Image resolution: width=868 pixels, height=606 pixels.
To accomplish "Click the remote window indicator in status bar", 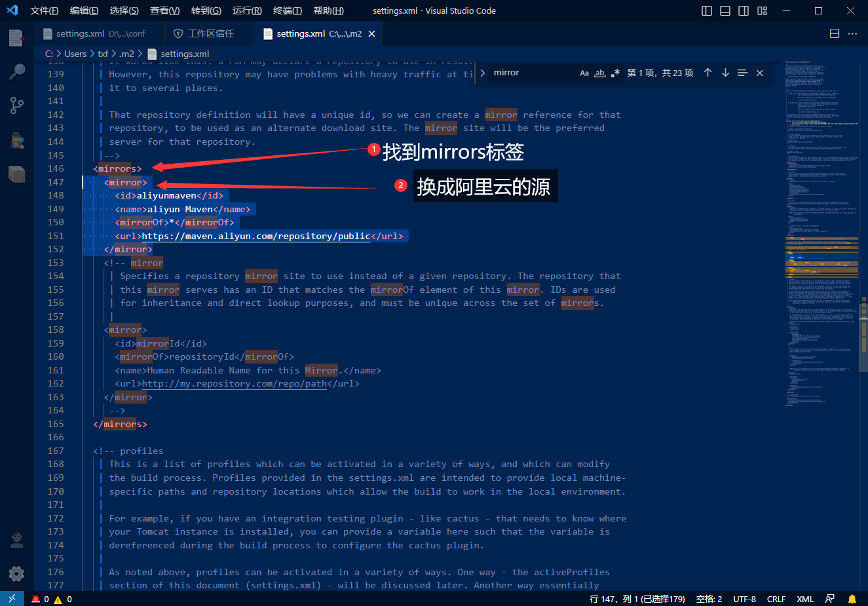I will click(12, 599).
